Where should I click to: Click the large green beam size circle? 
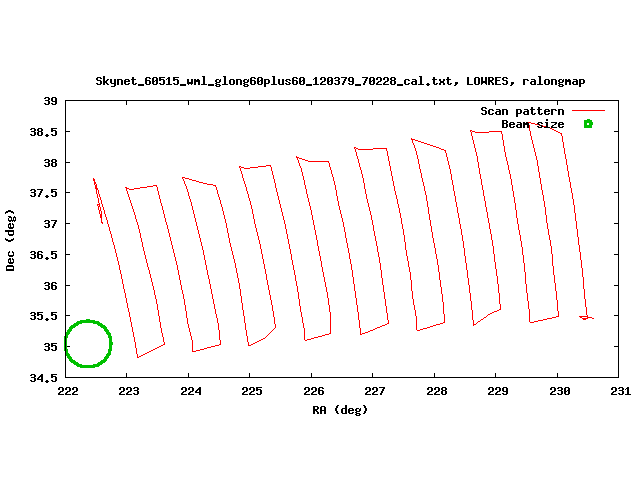88,344
